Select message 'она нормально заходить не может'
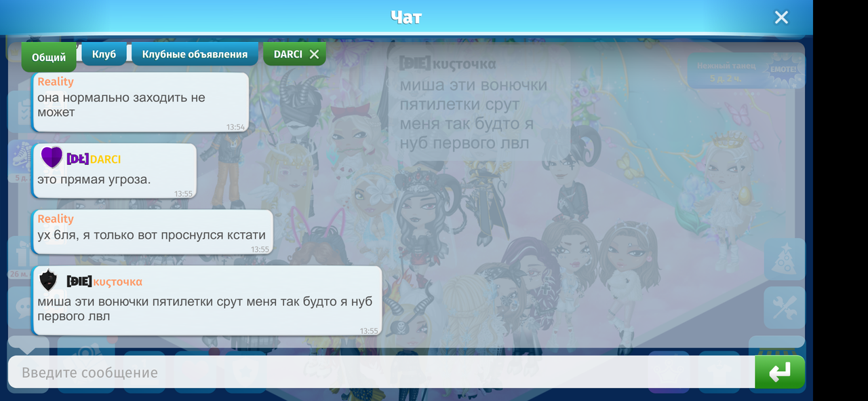This screenshot has width=868, height=401. 140,102
